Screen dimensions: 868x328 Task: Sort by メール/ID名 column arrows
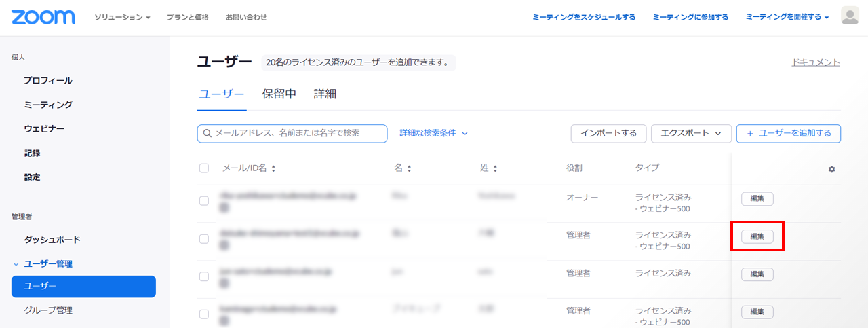pos(273,168)
